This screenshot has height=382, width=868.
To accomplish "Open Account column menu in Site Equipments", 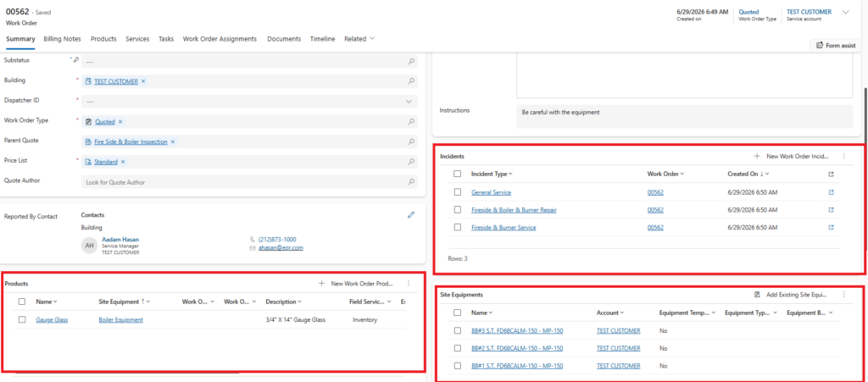I will click(x=610, y=313).
